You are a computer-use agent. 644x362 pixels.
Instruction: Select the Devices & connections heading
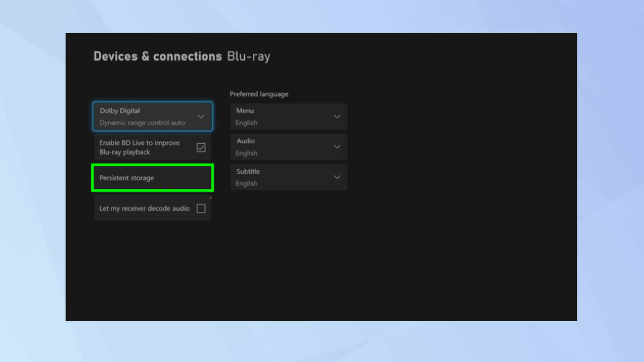point(157,56)
